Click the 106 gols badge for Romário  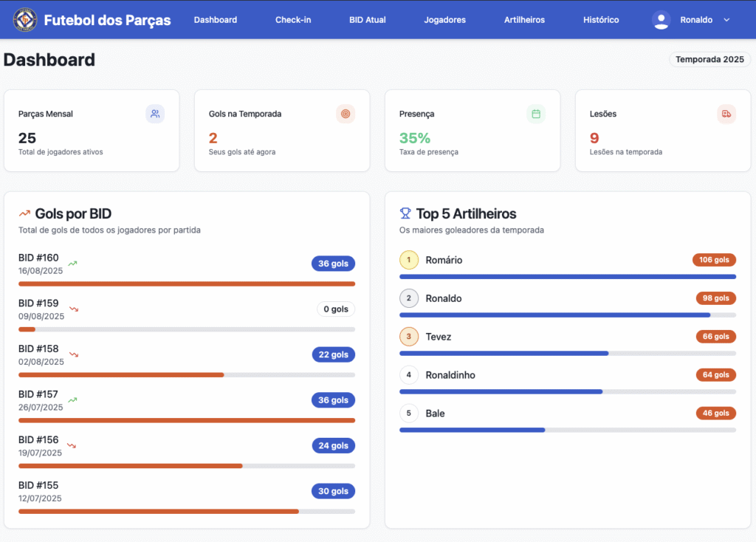point(714,260)
